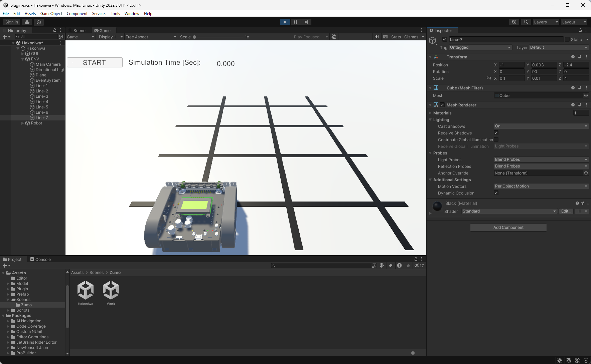Image resolution: width=591 pixels, height=364 pixels.
Task: Lock the Hierarchy panel
Action: [55, 30]
